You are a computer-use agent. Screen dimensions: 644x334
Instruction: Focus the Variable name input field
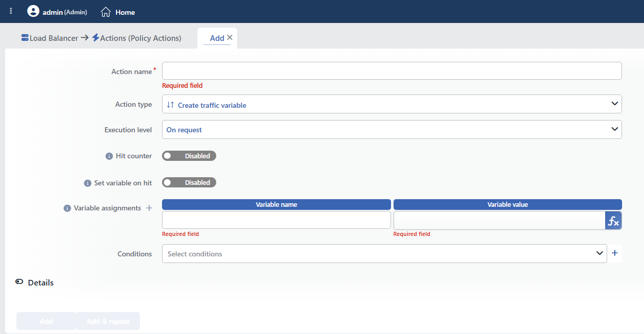[x=277, y=220]
